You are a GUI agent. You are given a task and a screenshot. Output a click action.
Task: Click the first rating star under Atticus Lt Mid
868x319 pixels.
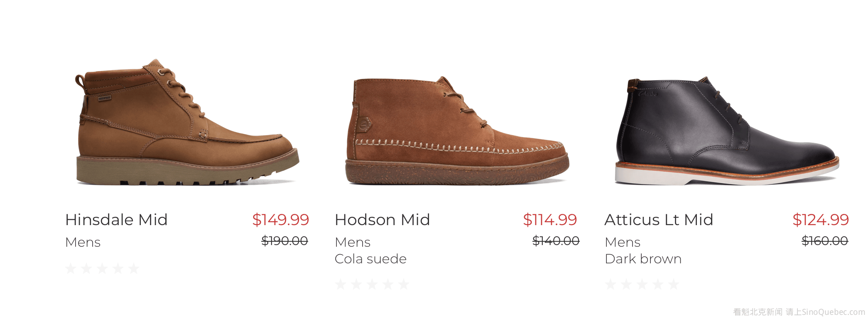tap(611, 285)
